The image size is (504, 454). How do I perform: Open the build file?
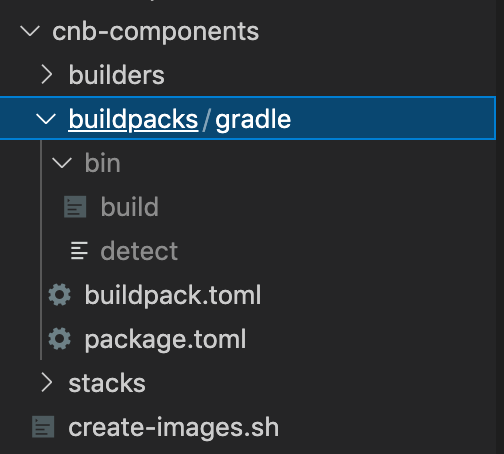tap(130, 207)
